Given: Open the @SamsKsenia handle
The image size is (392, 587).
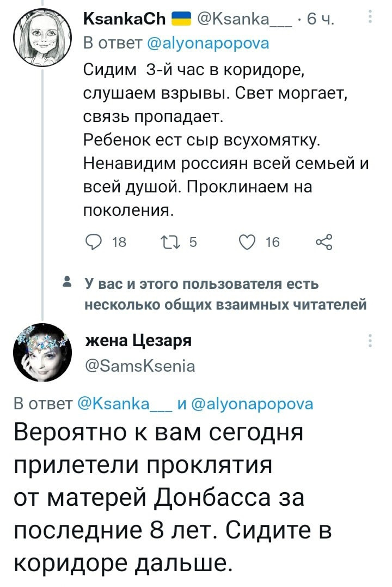Looking at the screenshot, I should pyautogui.click(x=140, y=365).
